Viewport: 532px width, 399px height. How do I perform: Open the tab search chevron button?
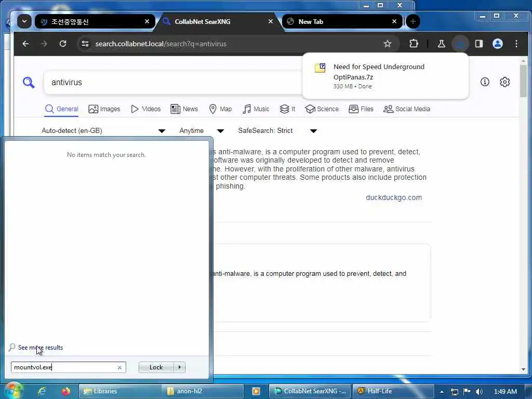(24, 21)
